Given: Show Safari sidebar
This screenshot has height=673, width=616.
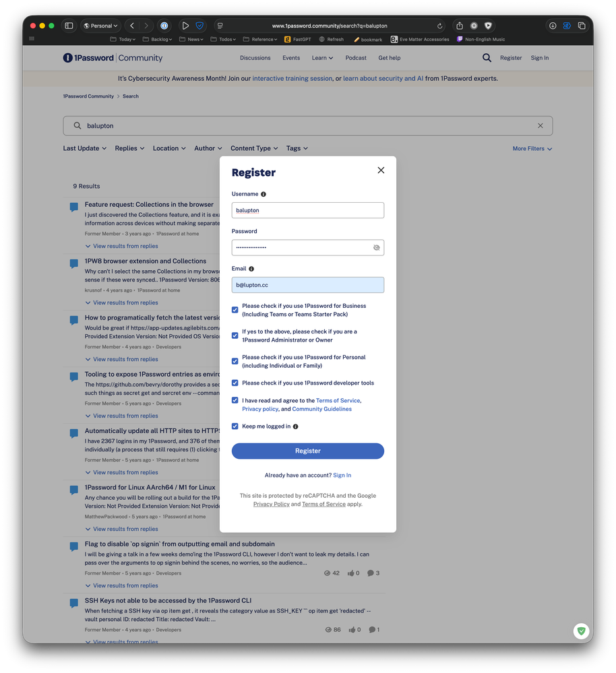Looking at the screenshot, I should tap(69, 26).
